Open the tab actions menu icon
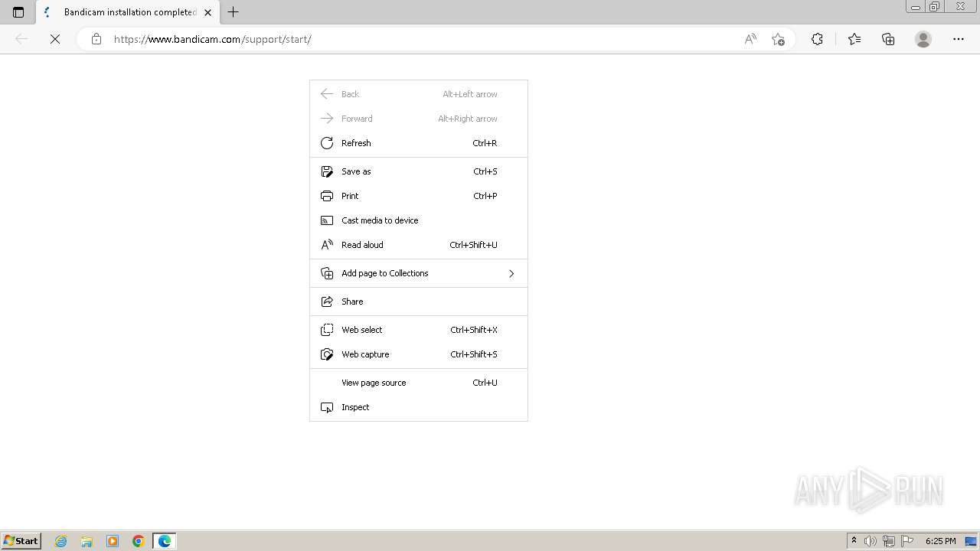 click(x=18, y=12)
